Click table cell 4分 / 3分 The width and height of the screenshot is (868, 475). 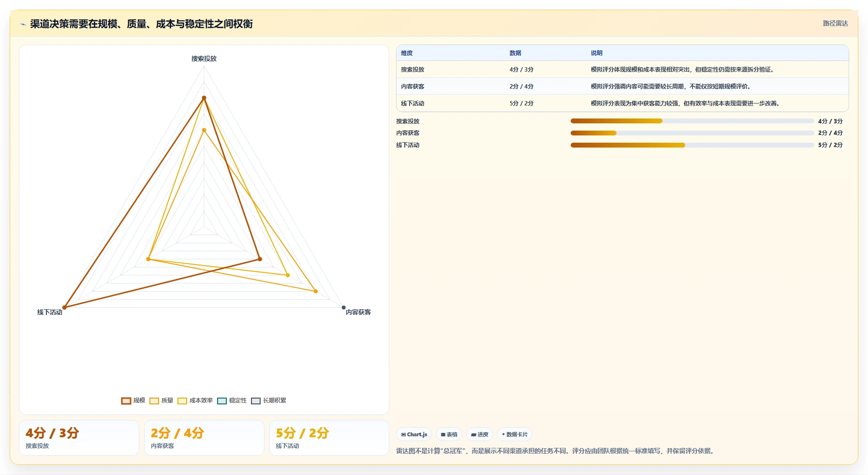(x=521, y=70)
